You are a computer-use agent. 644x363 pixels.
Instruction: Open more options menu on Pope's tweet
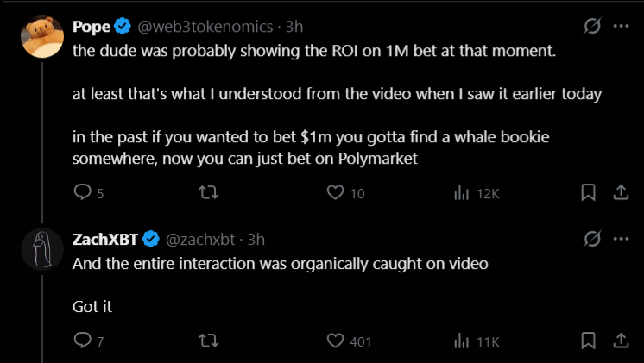(620, 27)
